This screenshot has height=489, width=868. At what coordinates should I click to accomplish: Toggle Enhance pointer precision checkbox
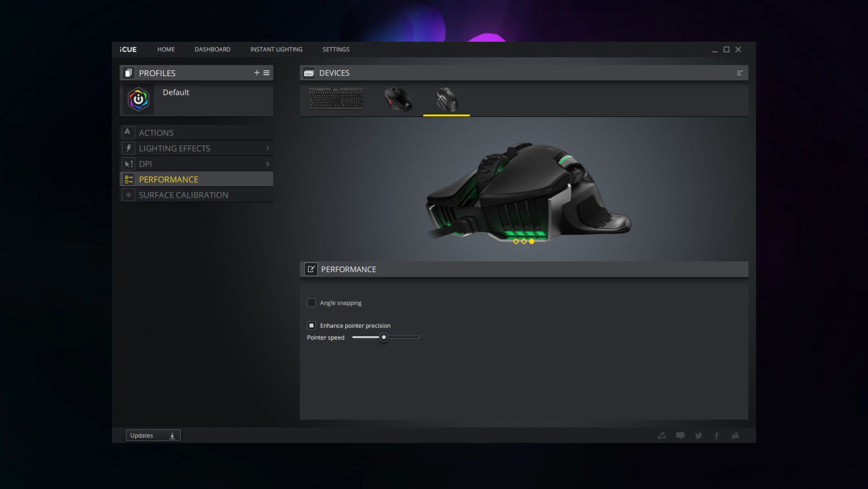click(x=311, y=326)
